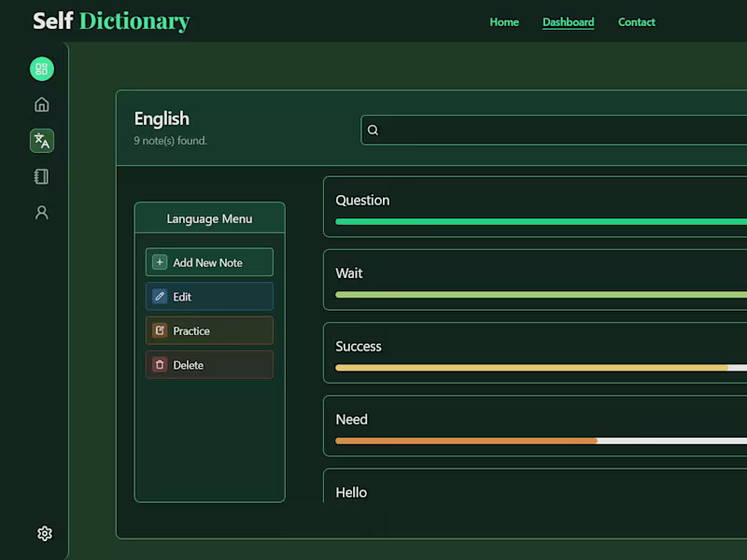747x560 pixels.
Task: Open the dashboard grid icon in sidebar
Action: point(42,69)
